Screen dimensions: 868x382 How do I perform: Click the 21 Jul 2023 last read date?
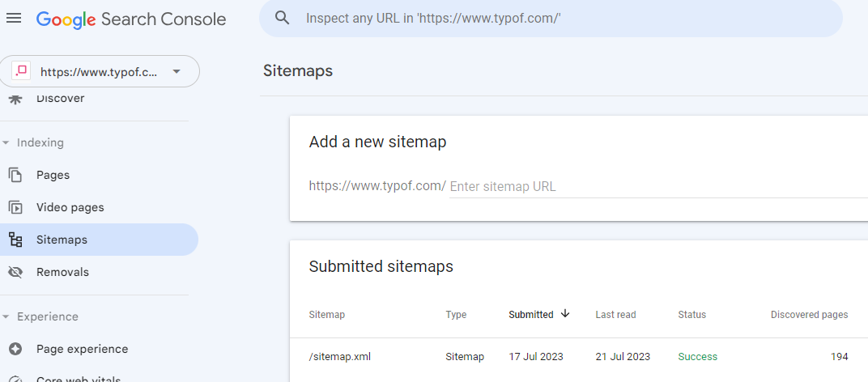point(623,357)
